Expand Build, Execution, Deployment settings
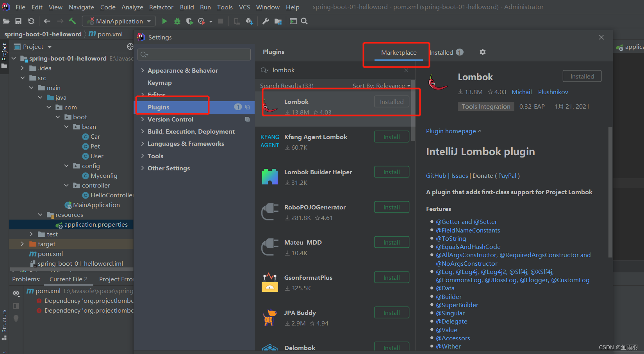The height and width of the screenshot is (354, 644). point(143,131)
